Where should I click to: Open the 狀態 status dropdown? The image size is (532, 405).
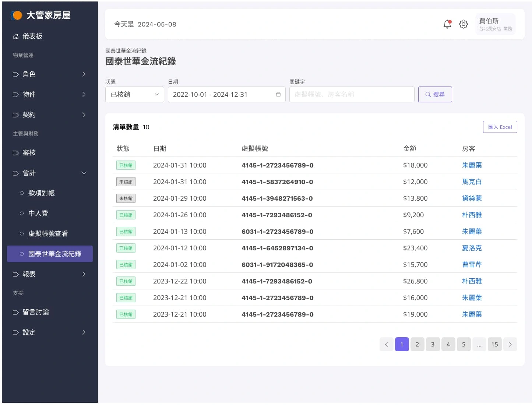coord(134,94)
